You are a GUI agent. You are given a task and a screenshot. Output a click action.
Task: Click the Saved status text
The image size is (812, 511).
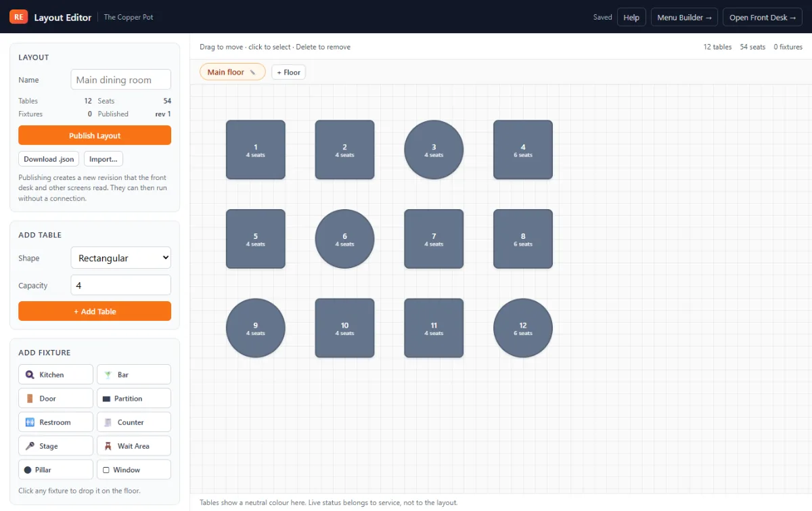tap(602, 18)
